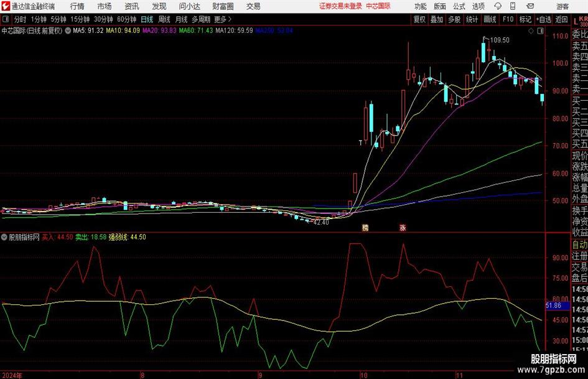Open the customer service headset icon
588x379 pixels.
click(498, 6)
